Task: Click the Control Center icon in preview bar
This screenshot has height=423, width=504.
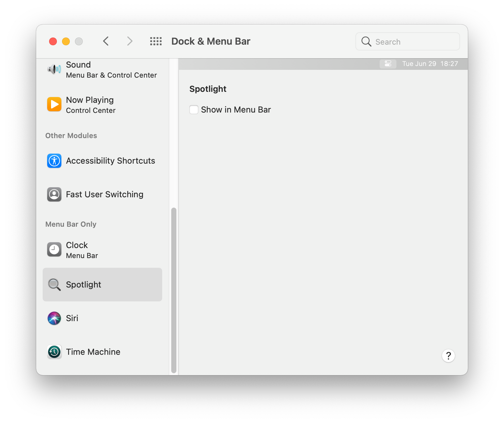Action: (388, 64)
